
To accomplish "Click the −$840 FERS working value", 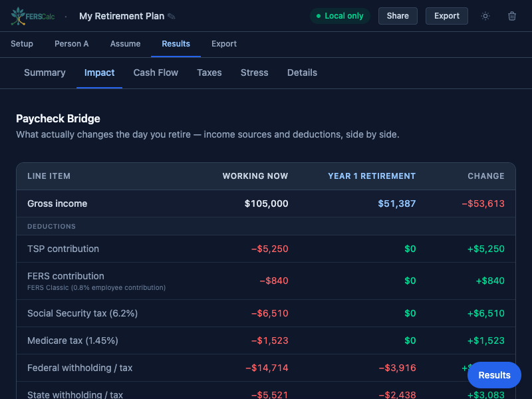I will coord(274,281).
